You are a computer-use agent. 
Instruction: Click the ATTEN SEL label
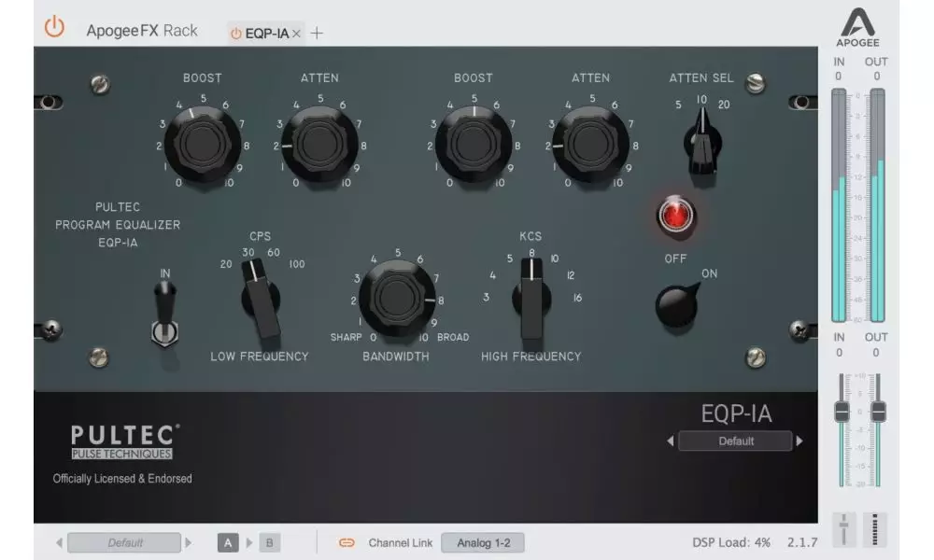point(701,78)
